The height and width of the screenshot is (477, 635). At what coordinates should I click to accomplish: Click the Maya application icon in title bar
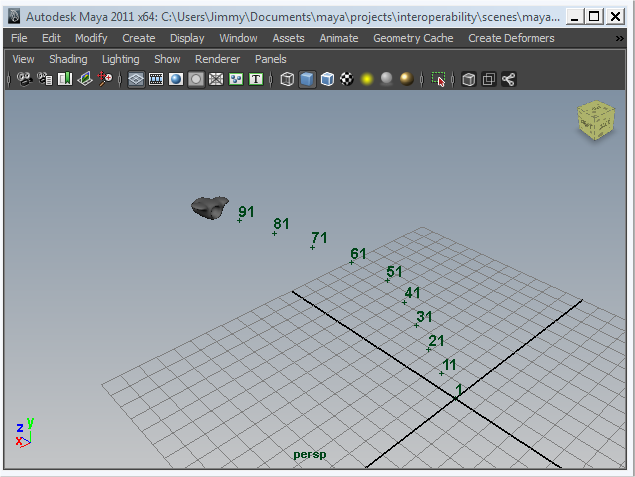click(14, 17)
